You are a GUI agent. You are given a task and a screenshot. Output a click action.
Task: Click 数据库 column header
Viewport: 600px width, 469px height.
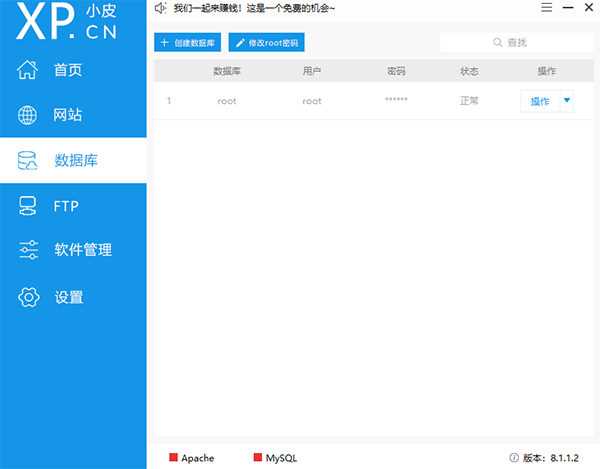pyautogui.click(x=227, y=71)
